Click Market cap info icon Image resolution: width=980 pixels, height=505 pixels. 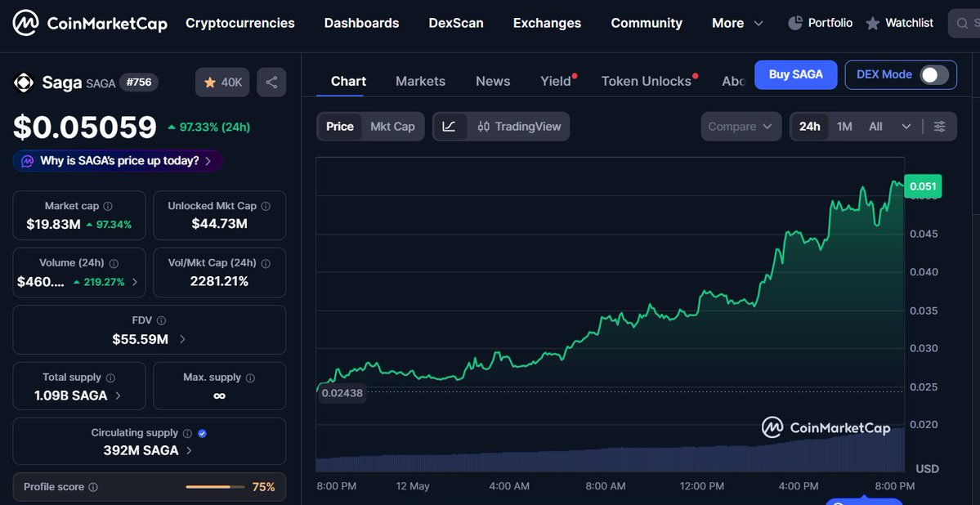coord(108,206)
